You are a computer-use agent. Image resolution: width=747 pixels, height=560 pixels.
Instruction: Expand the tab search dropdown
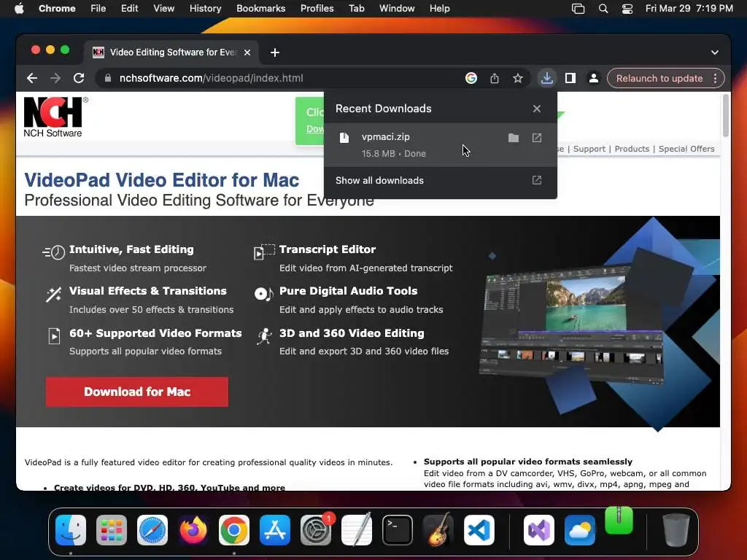715,52
